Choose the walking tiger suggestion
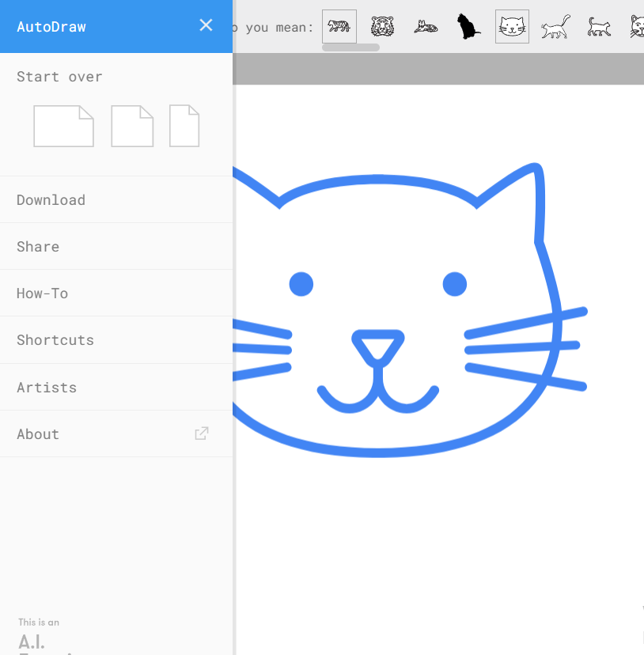Screen dimensions: 644x655 pos(339,27)
